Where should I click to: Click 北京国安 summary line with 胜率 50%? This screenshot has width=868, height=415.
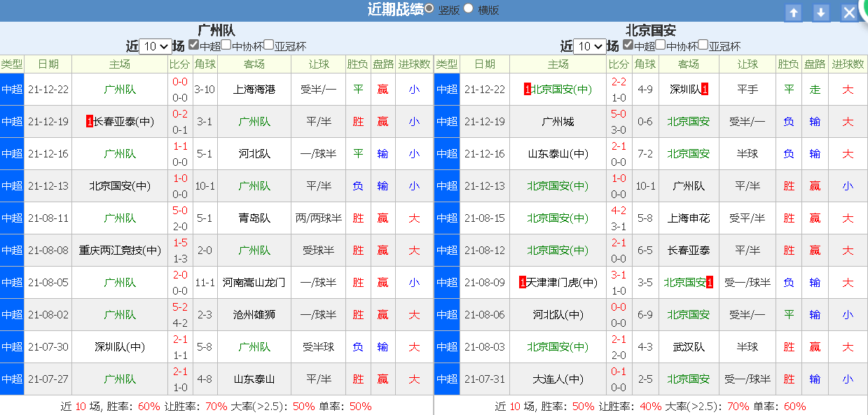[651, 406]
